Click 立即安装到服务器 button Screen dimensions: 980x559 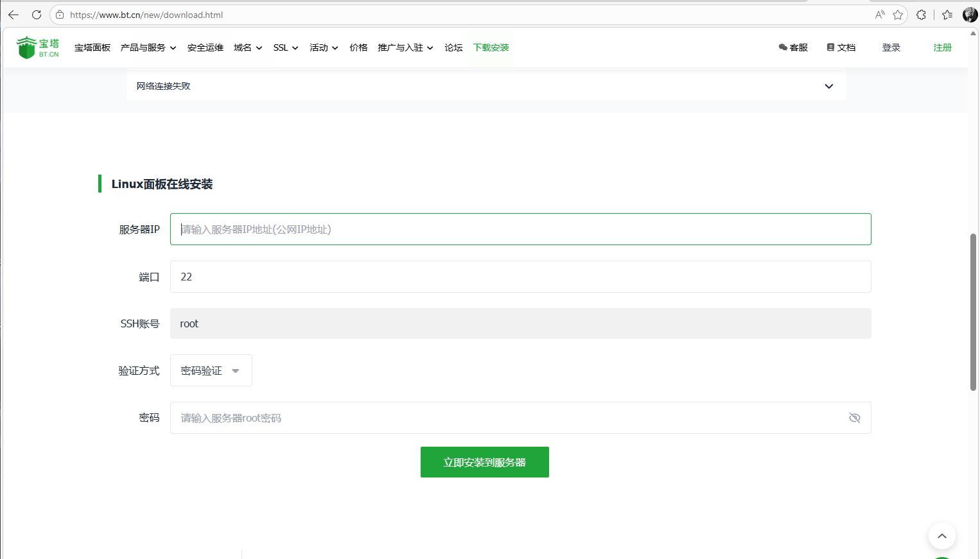tap(484, 462)
